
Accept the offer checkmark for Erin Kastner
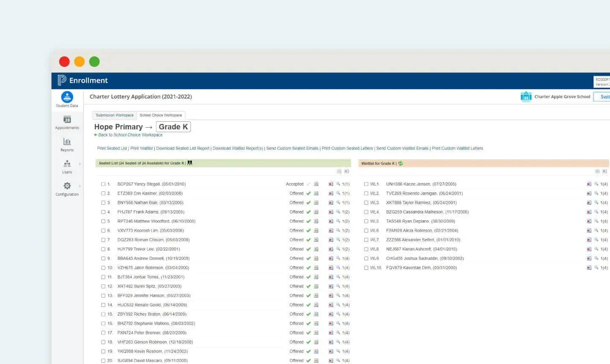(309, 193)
